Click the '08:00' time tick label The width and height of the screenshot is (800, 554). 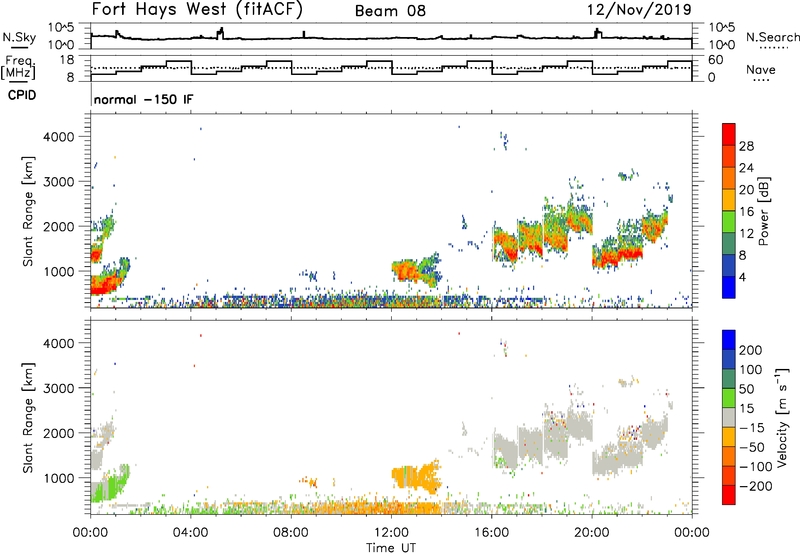(x=291, y=533)
